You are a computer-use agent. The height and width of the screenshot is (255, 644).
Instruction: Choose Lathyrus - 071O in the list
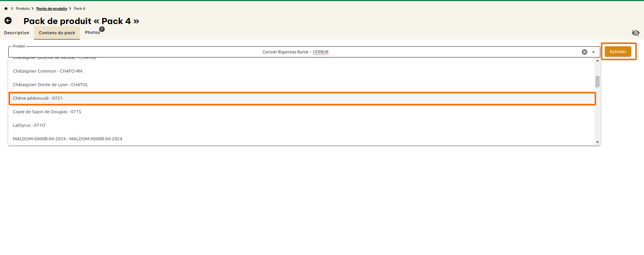pyautogui.click(x=29, y=125)
